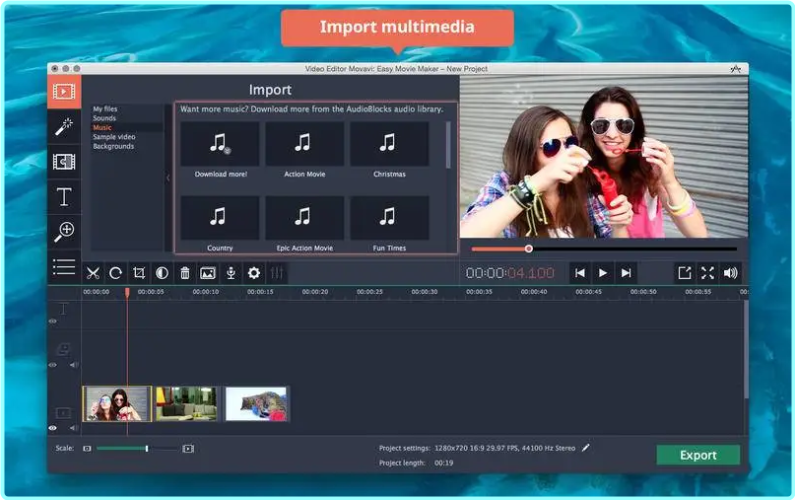Skip to next frame
This screenshot has width=795, height=500.
pyautogui.click(x=626, y=273)
